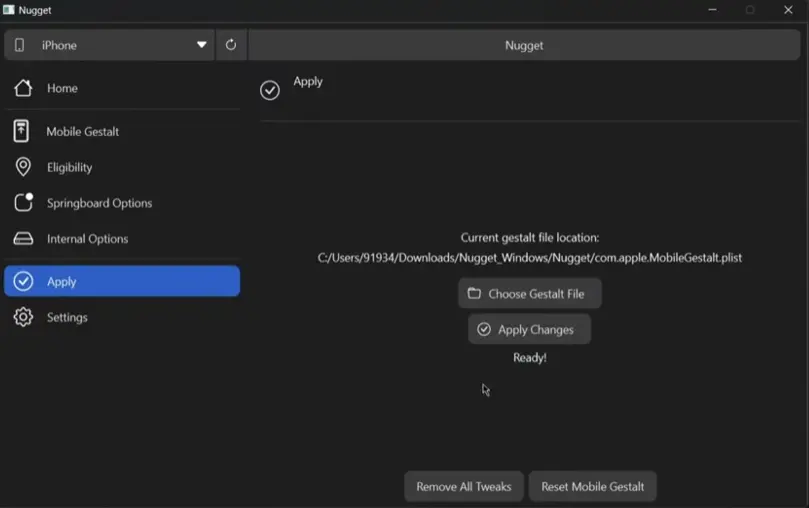The width and height of the screenshot is (809, 508).
Task: Open the Home page
Action: click(x=122, y=88)
